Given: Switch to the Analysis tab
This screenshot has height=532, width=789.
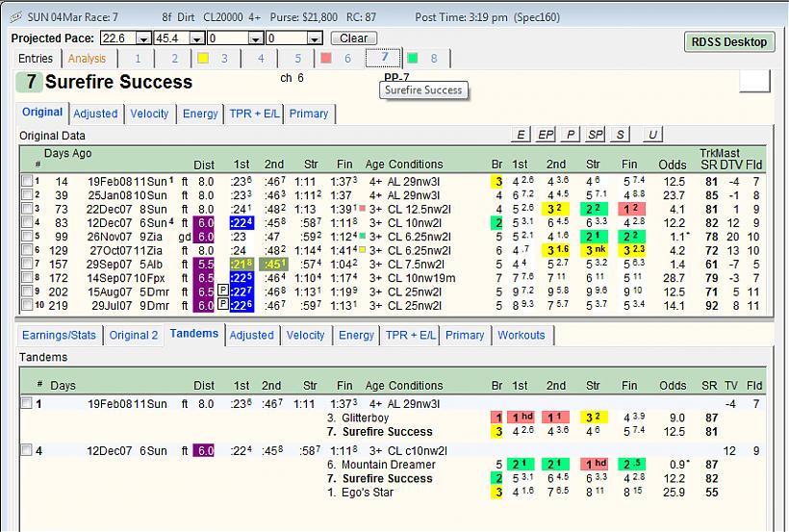Looking at the screenshot, I should pos(87,59).
